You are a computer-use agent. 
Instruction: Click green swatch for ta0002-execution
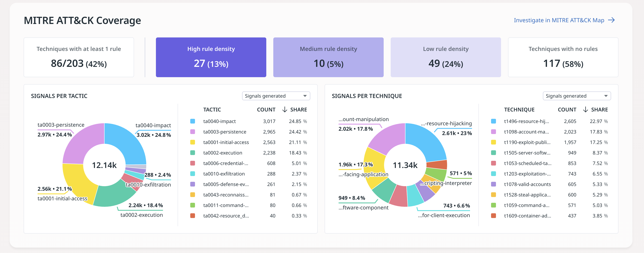pyautogui.click(x=193, y=153)
